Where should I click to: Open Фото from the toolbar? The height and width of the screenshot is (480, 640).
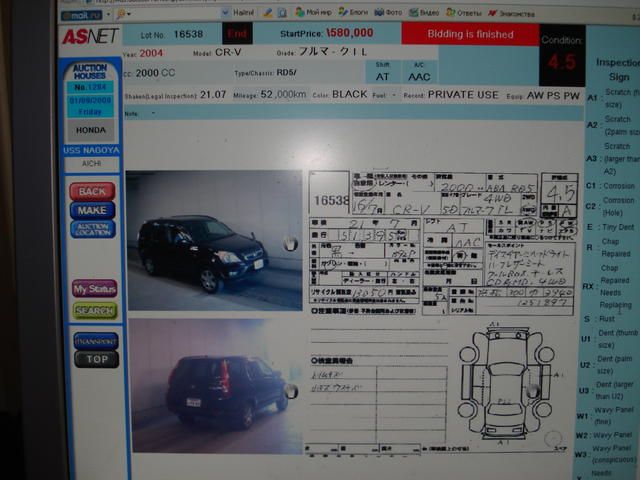pos(388,13)
